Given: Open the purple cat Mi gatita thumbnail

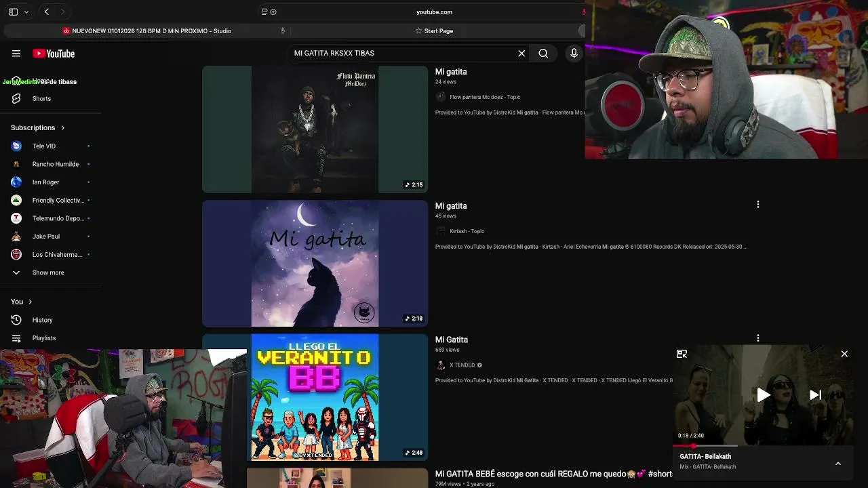Looking at the screenshot, I should (315, 263).
